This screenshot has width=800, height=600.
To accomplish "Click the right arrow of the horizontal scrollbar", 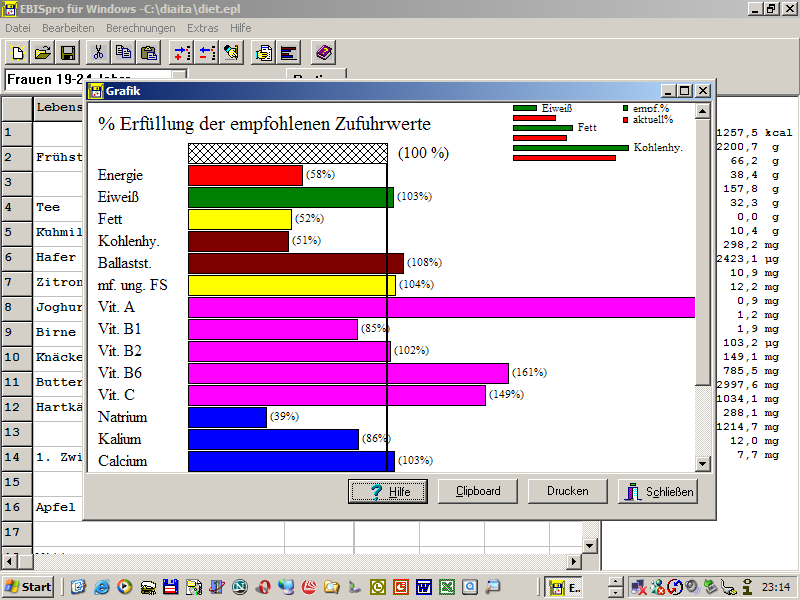I will pyautogui.click(x=573, y=562).
